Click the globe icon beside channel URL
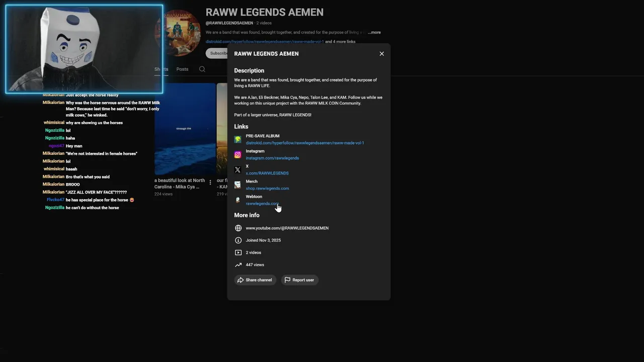The image size is (644, 362). tap(238, 228)
